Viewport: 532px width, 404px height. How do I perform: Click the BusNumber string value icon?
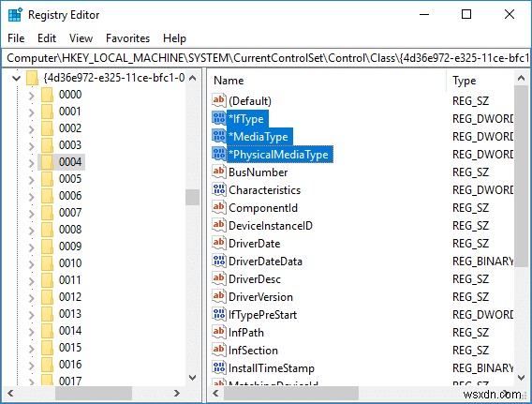click(x=219, y=172)
